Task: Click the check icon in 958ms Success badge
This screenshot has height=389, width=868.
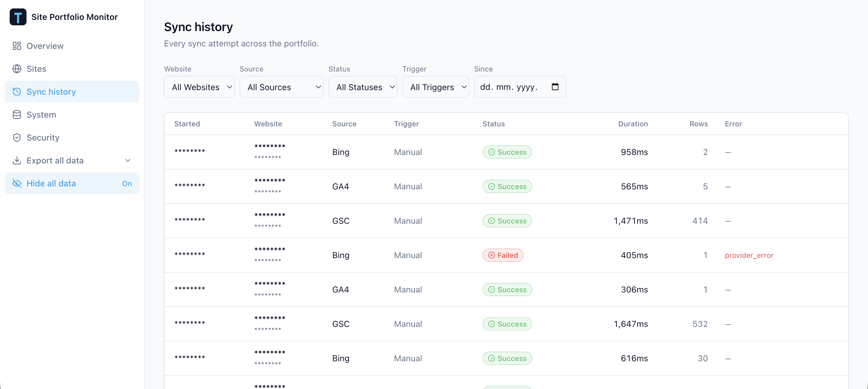Action: [492, 152]
